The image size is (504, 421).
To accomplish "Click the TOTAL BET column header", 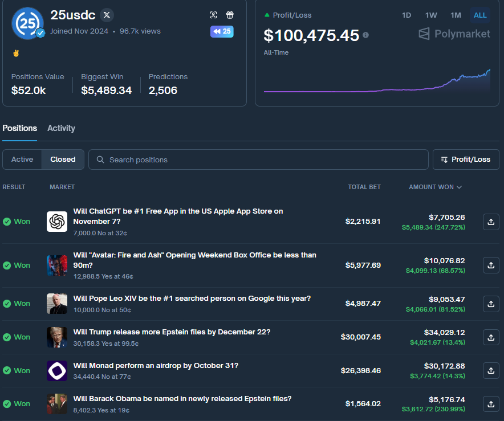I will click(x=364, y=187).
